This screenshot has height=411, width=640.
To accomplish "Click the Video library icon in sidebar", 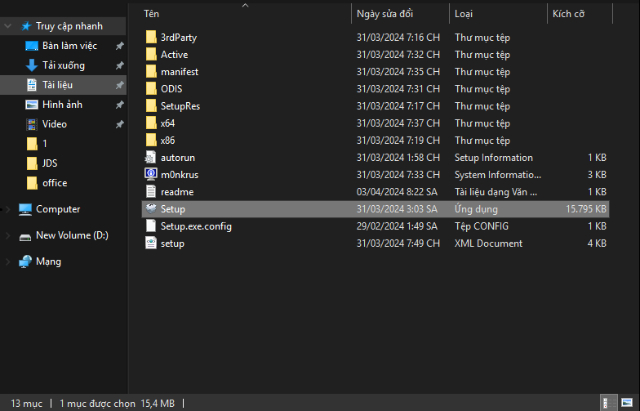I will tap(32, 124).
